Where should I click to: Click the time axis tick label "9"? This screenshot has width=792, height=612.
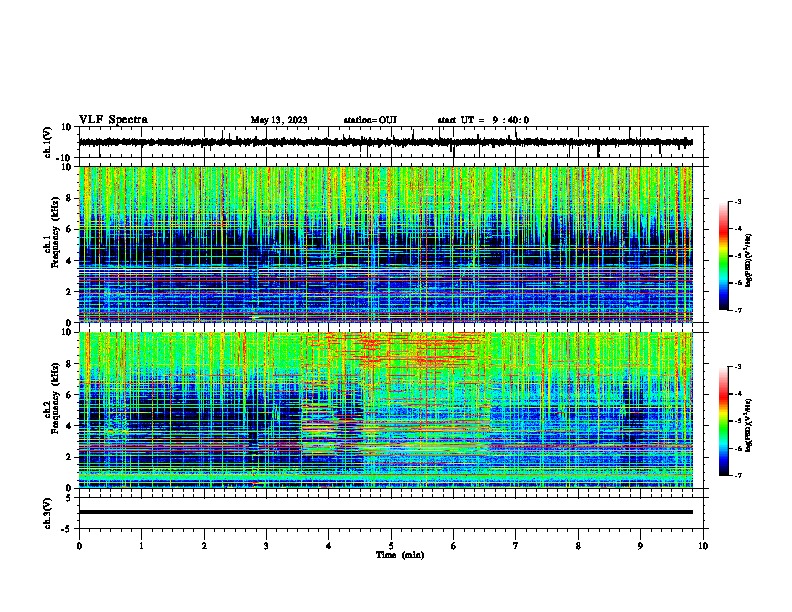[640, 546]
